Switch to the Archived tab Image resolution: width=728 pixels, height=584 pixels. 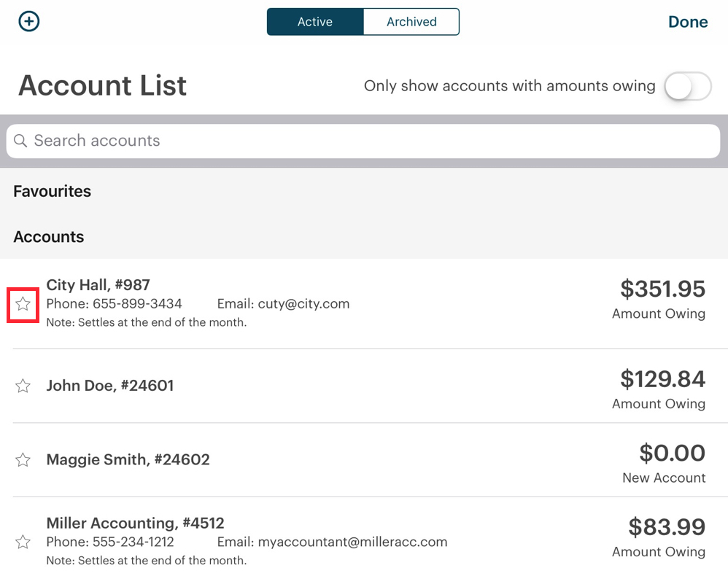coord(411,21)
